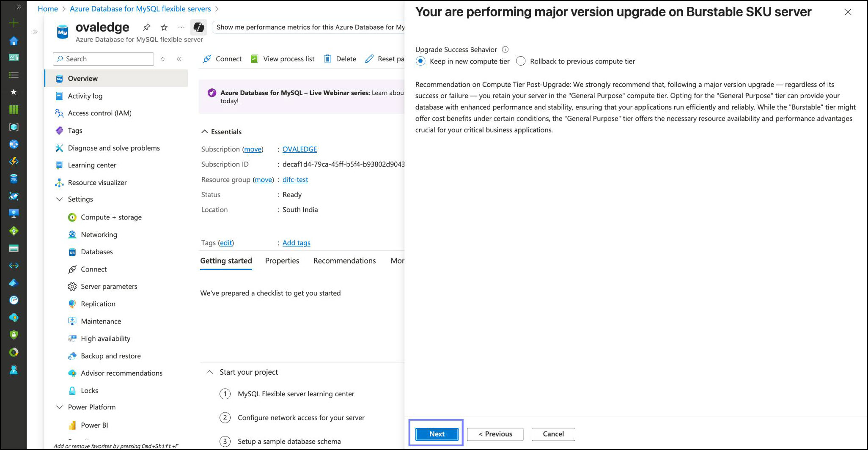Switch to the Properties tab

tap(282, 261)
